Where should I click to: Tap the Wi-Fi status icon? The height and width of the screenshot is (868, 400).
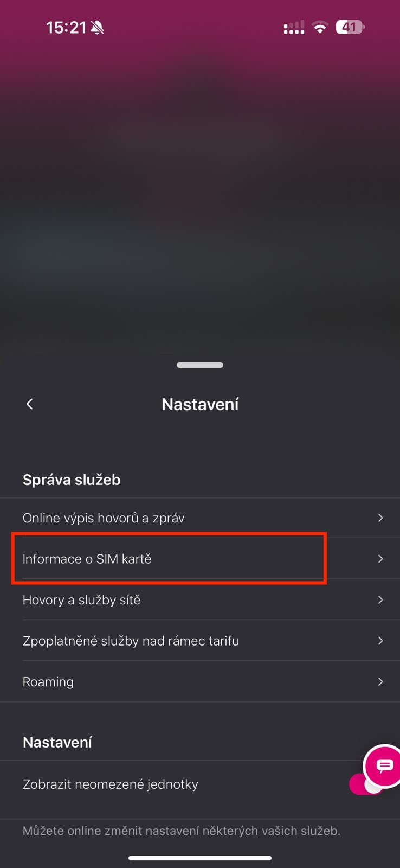(x=320, y=27)
